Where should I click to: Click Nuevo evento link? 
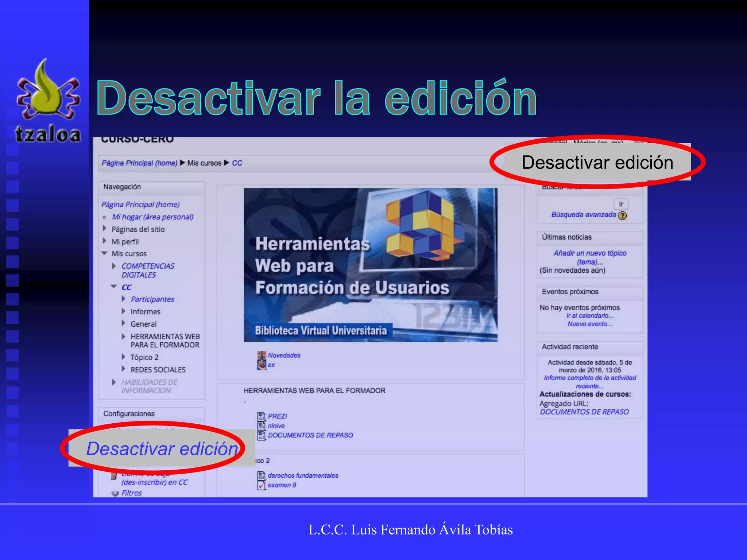point(590,324)
